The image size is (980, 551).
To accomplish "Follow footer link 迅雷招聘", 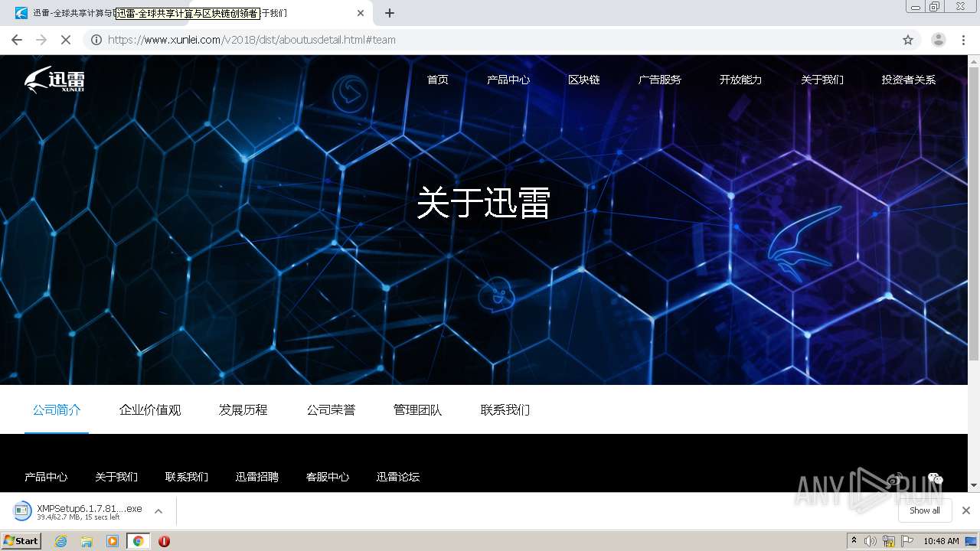I will click(x=257, y=477).
